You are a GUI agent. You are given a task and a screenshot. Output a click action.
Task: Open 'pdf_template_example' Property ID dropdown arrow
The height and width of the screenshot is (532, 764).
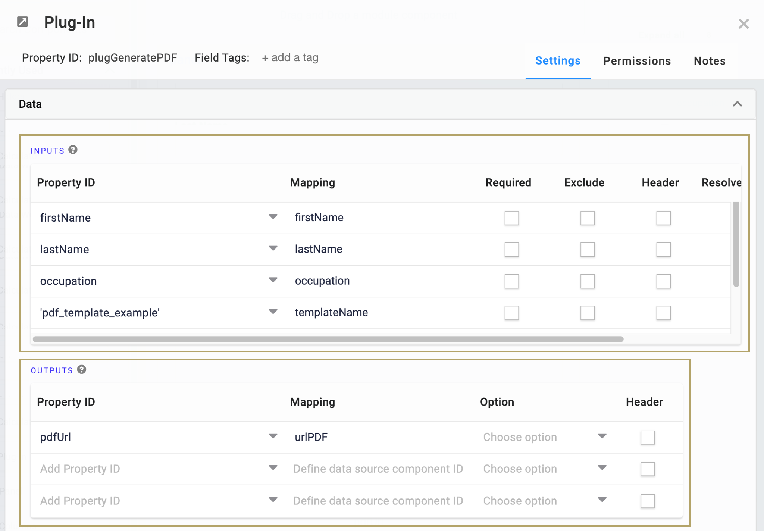pos(273,312)
